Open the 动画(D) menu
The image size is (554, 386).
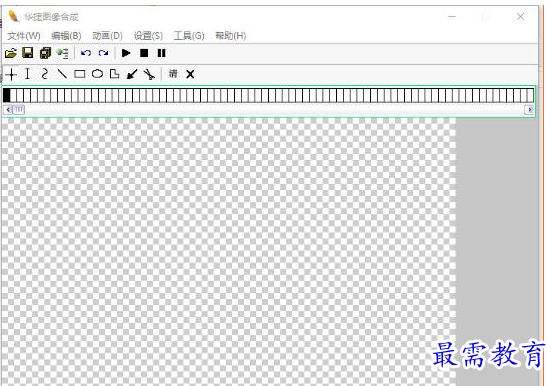107,36
